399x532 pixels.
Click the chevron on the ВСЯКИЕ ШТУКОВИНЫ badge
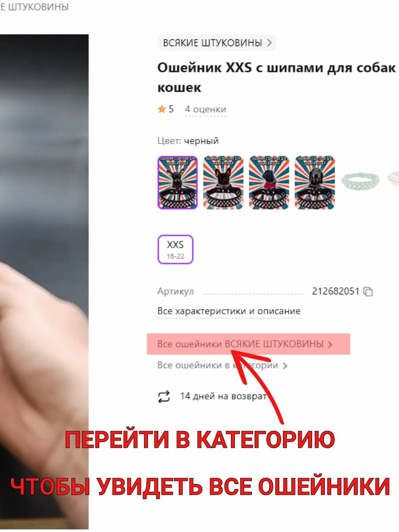tap(269, 43)
